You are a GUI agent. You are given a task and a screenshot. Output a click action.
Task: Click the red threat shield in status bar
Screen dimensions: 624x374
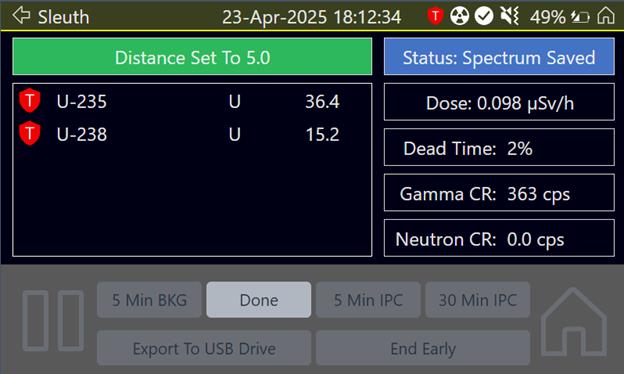(x=435, y=16)
